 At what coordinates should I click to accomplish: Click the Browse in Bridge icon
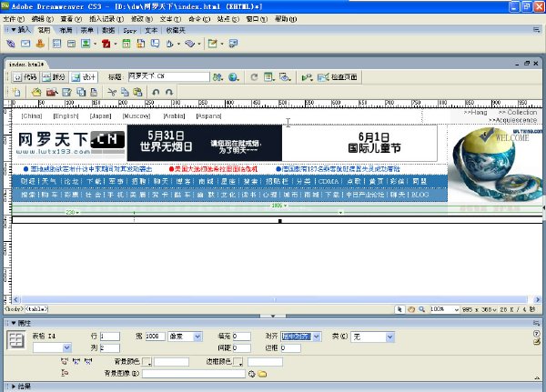(x=52, y=92)
